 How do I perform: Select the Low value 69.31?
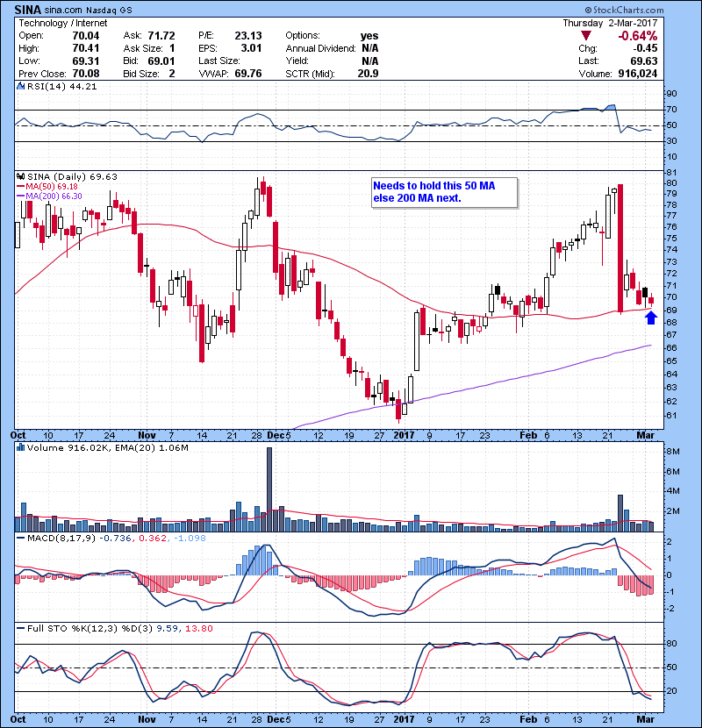(86, 61)
